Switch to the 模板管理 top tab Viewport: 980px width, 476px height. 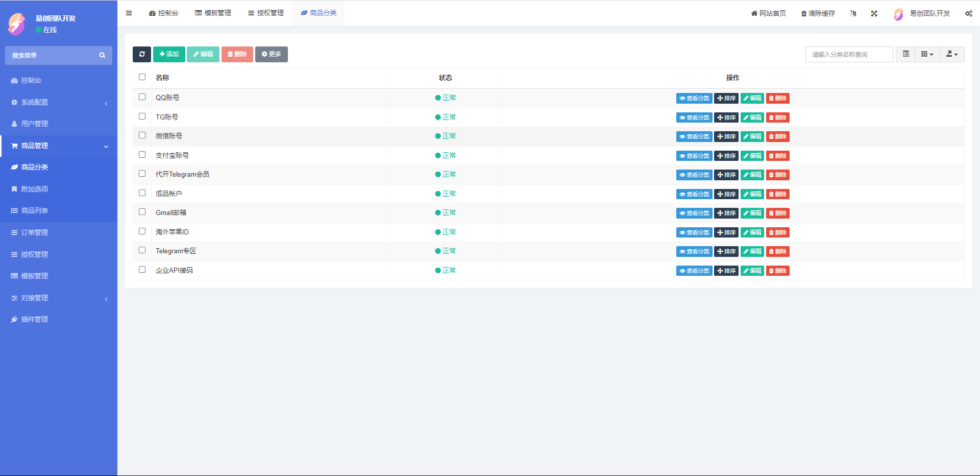coord(213,13)
